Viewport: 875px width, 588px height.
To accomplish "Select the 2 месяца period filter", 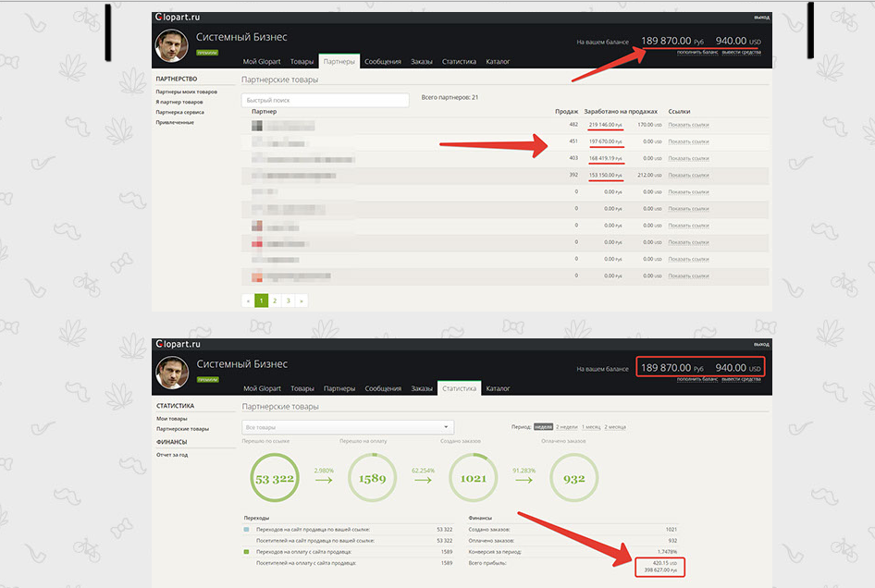I will pos(615,427).
